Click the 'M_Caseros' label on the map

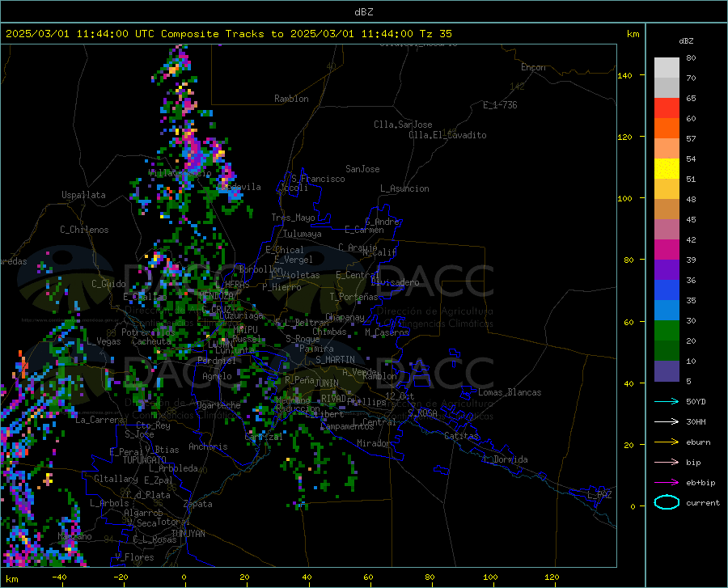(387, 332)
